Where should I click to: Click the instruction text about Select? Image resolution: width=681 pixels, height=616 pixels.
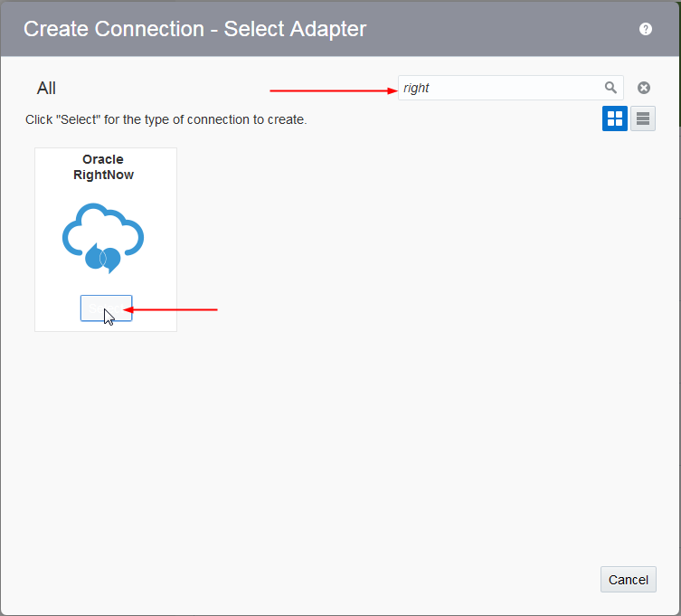click(x=166, y=119)
